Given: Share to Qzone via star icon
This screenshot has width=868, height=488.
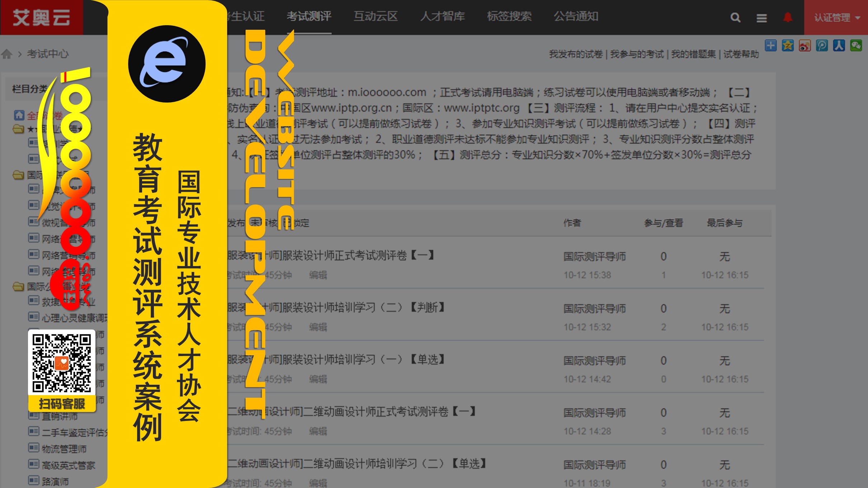Looking at the screenshot, I should [788, 46].
